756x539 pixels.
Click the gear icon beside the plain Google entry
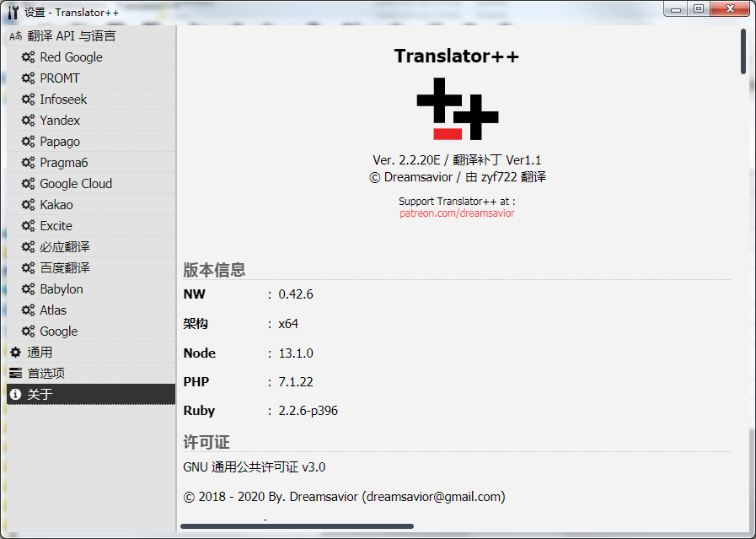click(28, 331)
